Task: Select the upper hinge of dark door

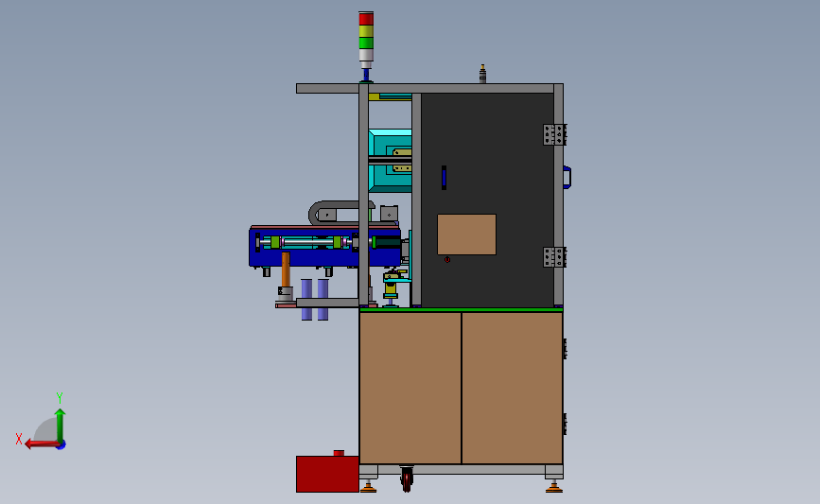Action: (x=554, y=135)
